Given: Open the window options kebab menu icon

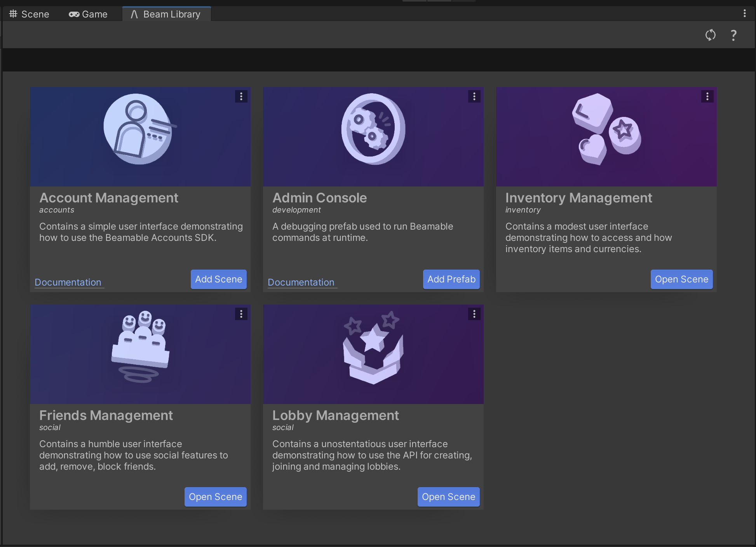Looking at the screenshot, I should [x=744, y=14].
